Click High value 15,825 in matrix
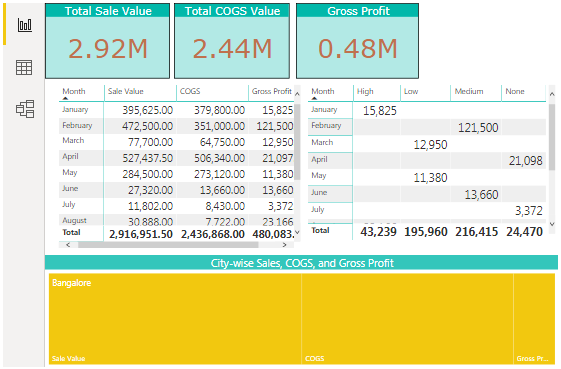The width and height of the screenshot is (561, 369). click(x=380, y=111)
